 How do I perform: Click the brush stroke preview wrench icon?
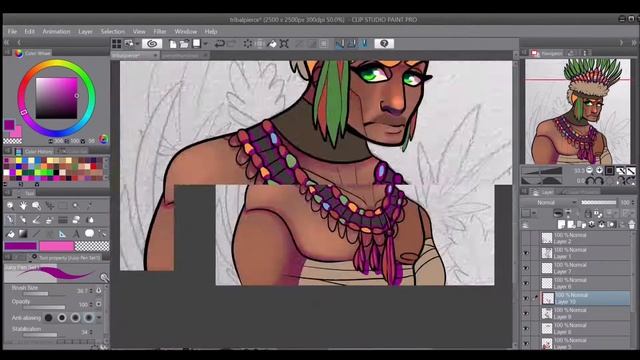104,278
